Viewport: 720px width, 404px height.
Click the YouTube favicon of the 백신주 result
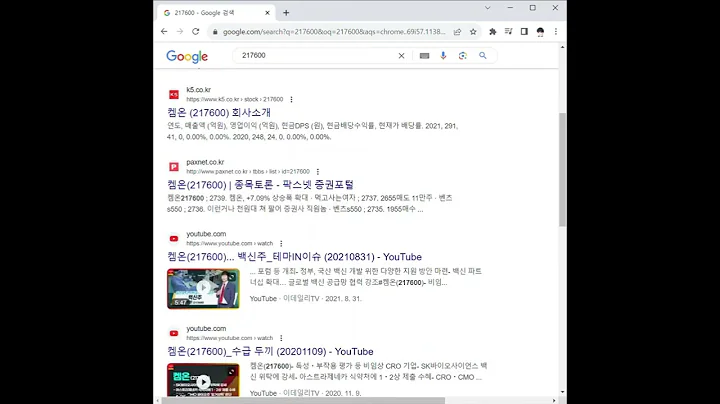(x=174, y=239)
